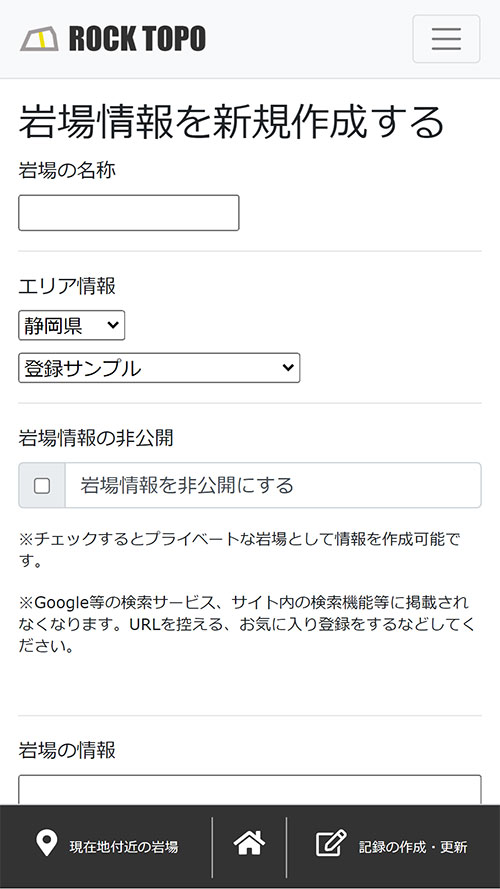Open 記録の作成・更新 in bottom bar
The height and width of the screenshot is (889, 500).
coord(413,847)
